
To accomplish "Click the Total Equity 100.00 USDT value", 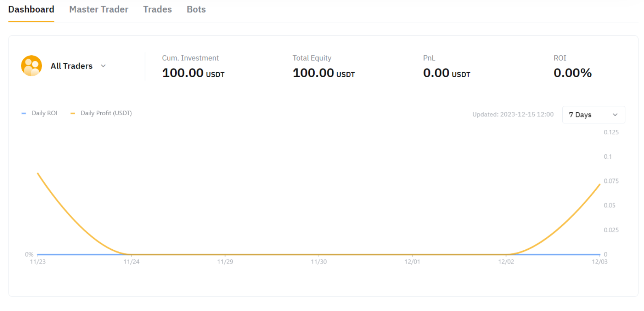I will point(323,73).
